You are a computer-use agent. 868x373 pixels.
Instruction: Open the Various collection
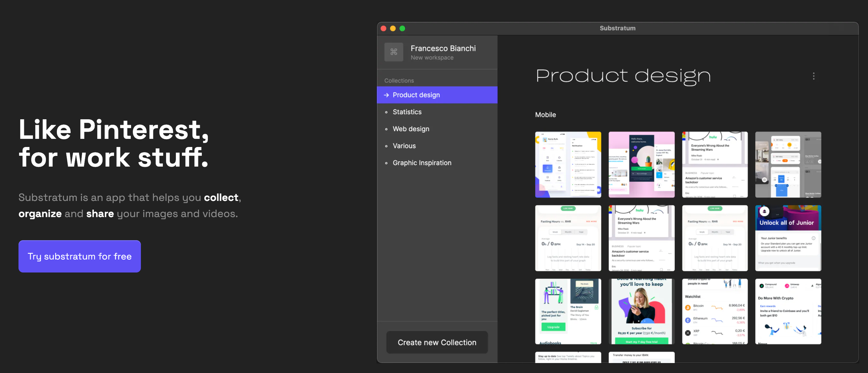click(x=437, y=146)
